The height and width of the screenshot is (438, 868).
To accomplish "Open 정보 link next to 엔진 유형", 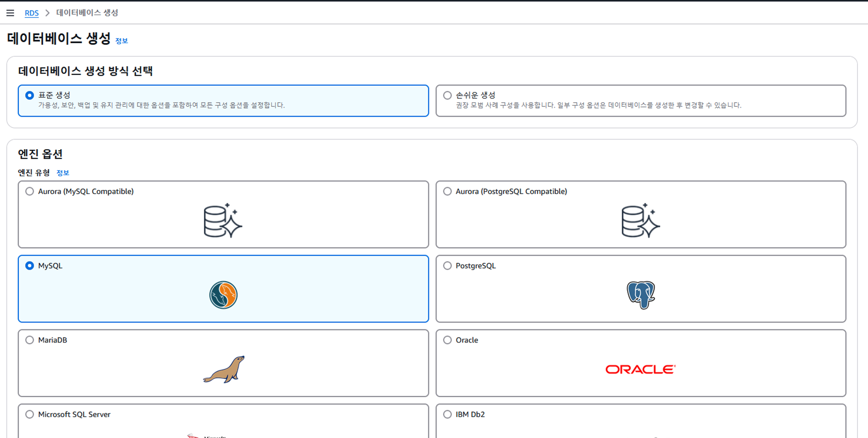I will 63,173.
